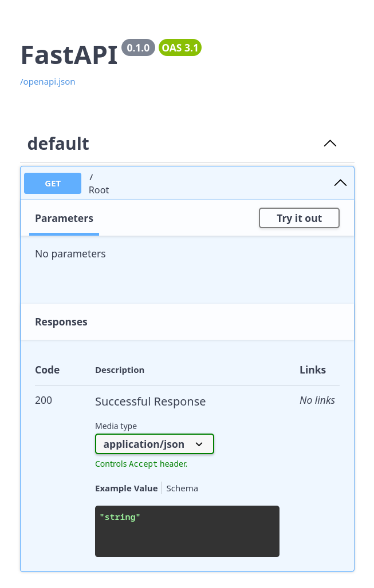Viewport: 374px width, 588px height.
Task: Select the Example Value tab
Action: pyautogui.click(x=127, y=488)
